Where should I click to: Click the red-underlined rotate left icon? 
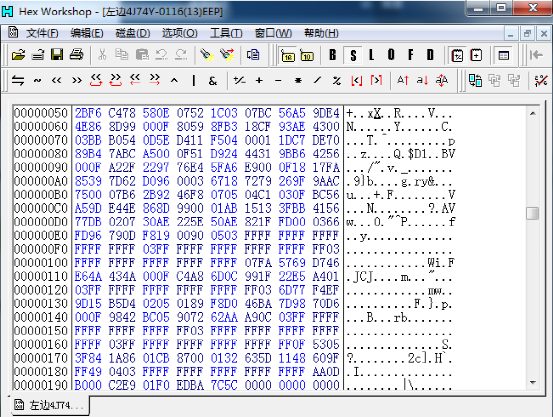[x=96, y=80]
